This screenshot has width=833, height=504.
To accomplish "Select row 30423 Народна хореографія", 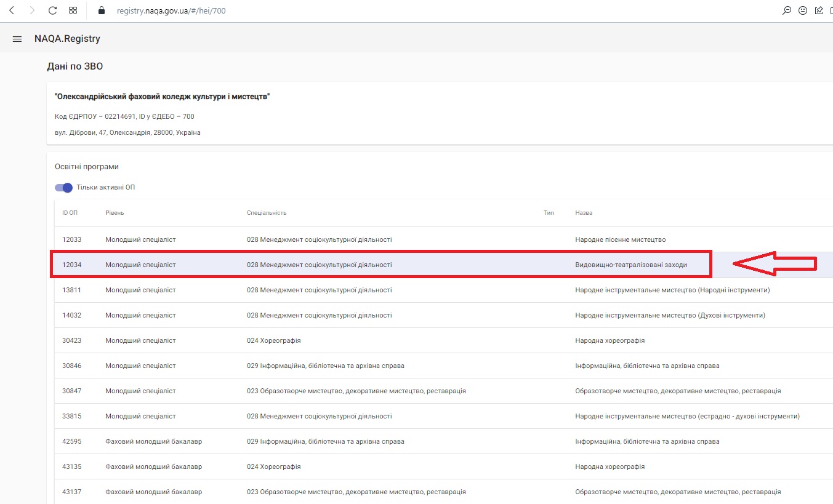I will click(380, 340).
